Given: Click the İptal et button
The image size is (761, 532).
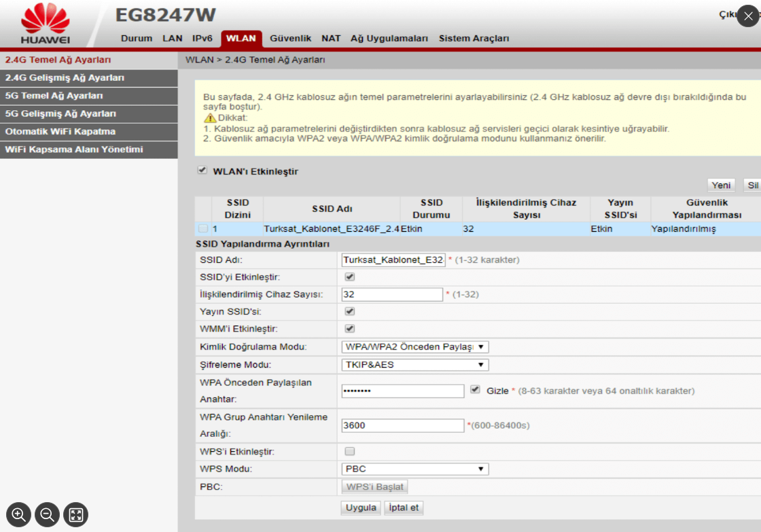Looking at the screenshot, I should 404,508.
